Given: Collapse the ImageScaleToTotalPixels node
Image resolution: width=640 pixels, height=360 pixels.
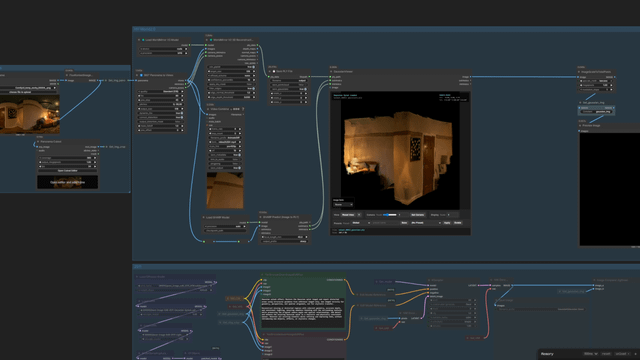Looking at the screenshot, I should [579, 72].
